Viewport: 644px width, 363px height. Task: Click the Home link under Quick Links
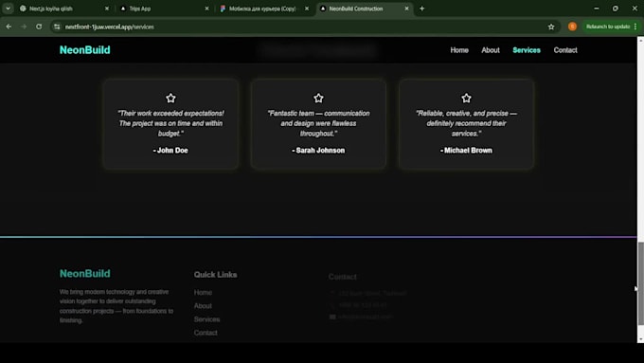tap(203, 292)
